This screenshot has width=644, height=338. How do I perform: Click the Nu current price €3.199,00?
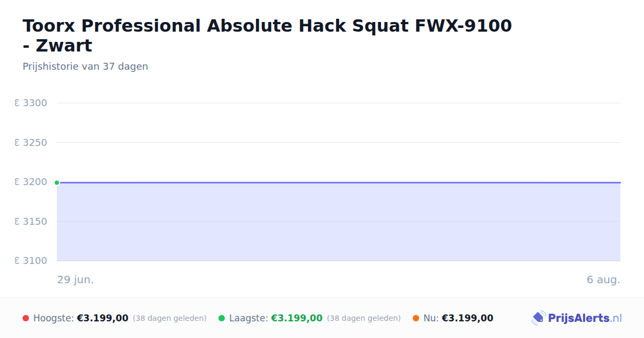467,318
